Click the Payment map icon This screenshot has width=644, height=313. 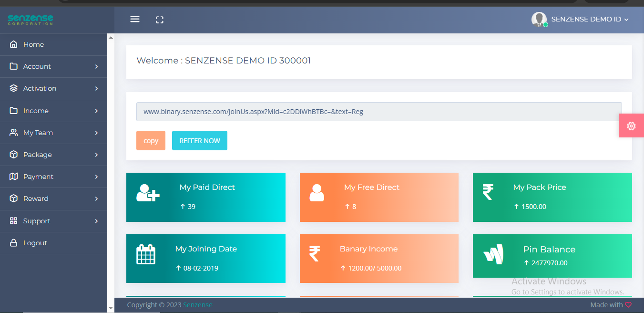pyautogui.click(x=14, y=177)
